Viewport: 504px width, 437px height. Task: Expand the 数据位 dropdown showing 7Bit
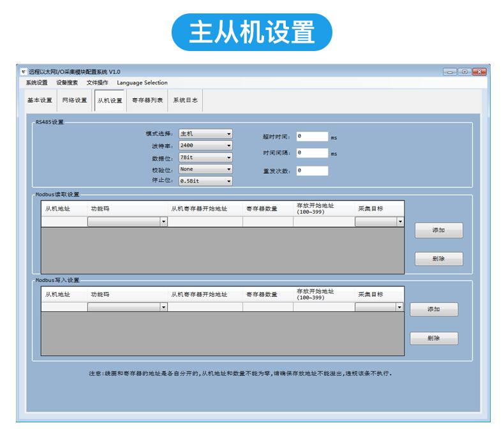pyautogui.click(x=205, y=158)
